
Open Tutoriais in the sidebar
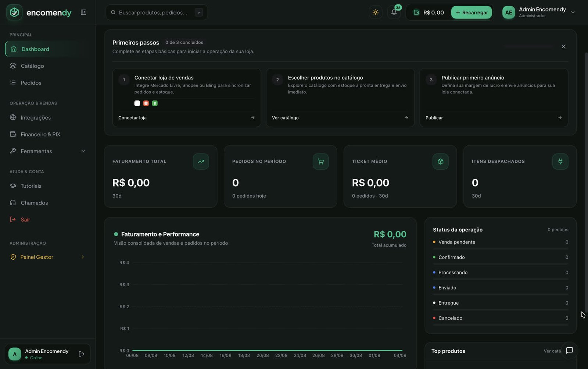[x=48, y=186]
